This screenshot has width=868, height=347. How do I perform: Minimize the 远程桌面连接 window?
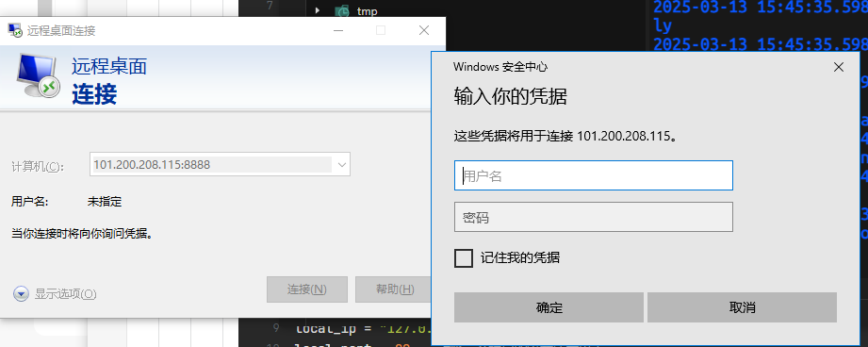pos(337,30)
